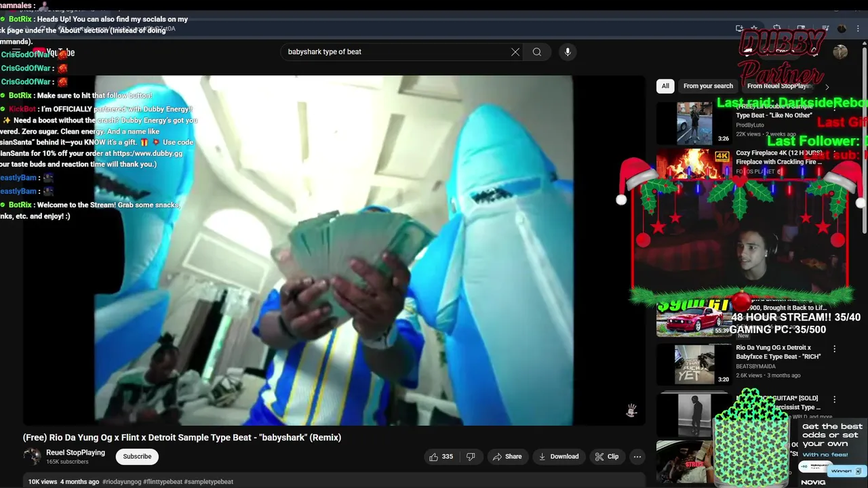The width and height of the screenshot is (868, 488).
Task: Click the magnifier search button
Action: pos(537,52)
